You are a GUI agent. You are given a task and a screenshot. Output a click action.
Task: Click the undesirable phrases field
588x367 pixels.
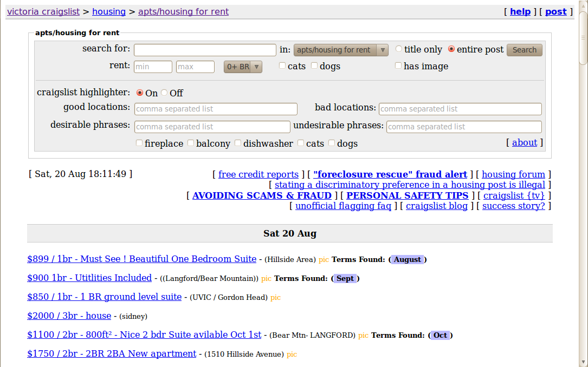click(464, 127)
